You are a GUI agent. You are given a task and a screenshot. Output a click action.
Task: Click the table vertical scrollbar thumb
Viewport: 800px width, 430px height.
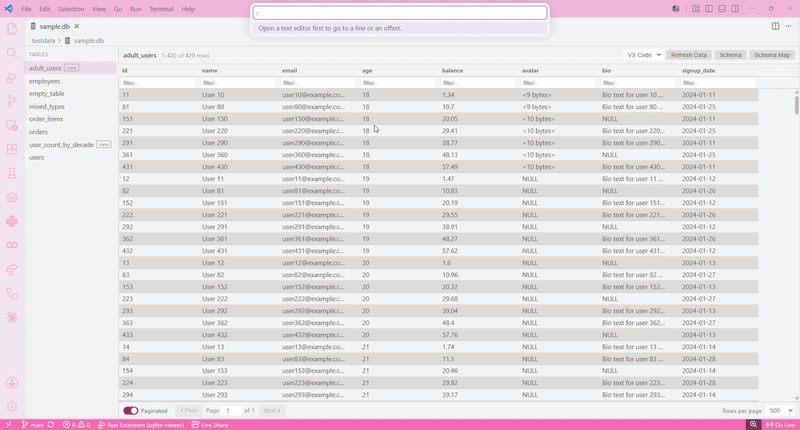pyautogui.click(x=796, y=105)
